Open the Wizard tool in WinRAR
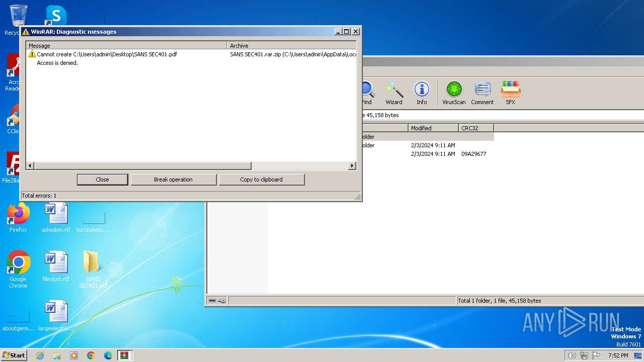 point(394,93)
